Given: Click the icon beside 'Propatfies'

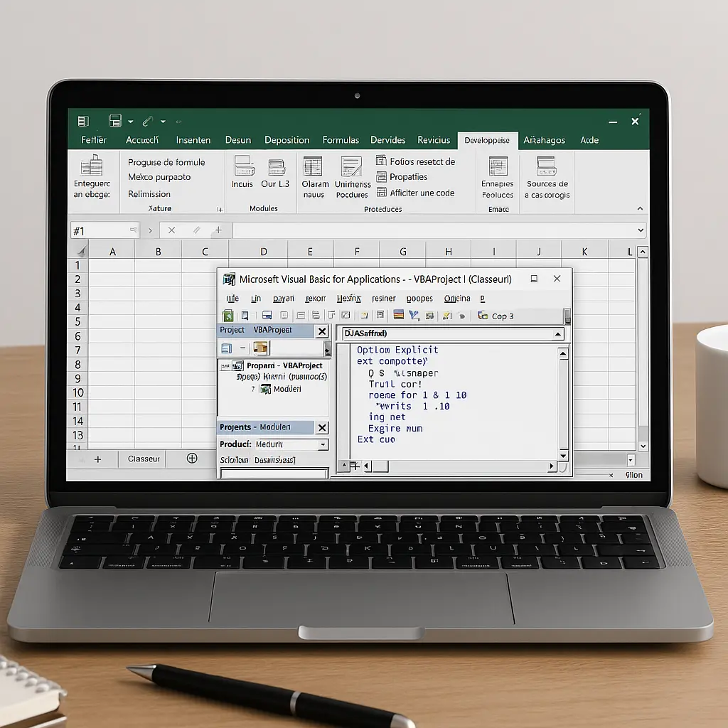Looking at the screenshot, I should point(381,176).
